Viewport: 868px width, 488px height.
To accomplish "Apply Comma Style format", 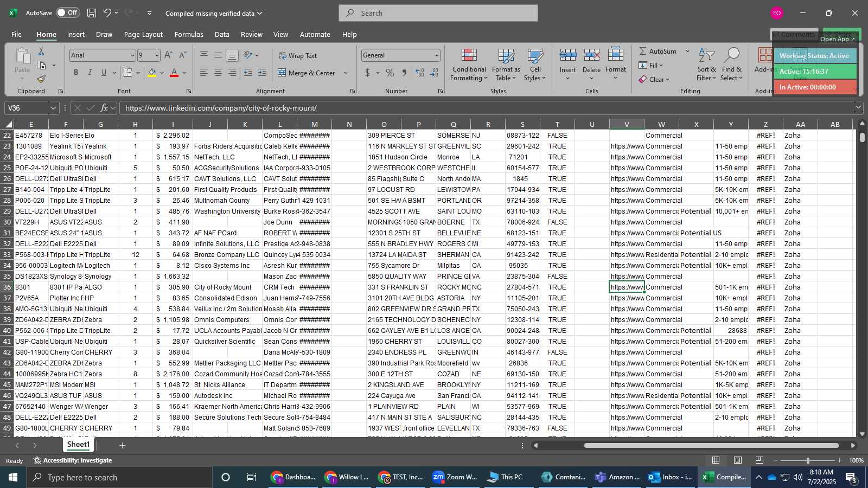I will 404,73.
